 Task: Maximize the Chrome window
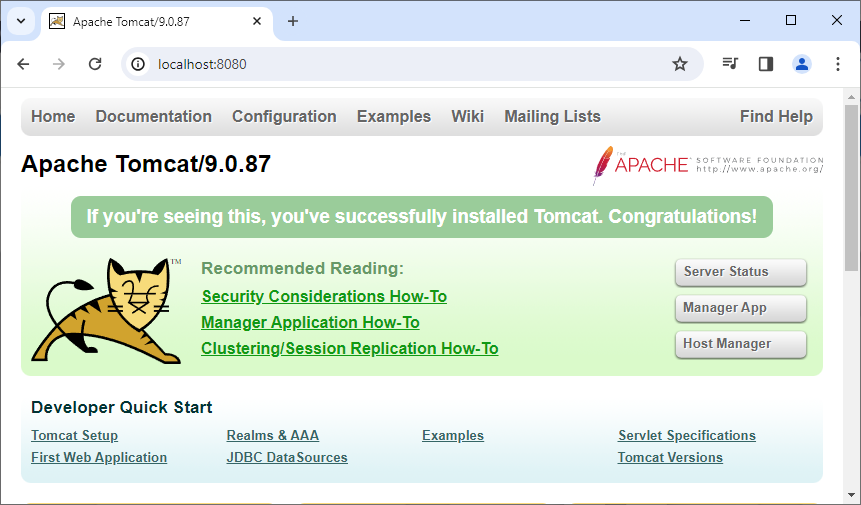[791, 20]
